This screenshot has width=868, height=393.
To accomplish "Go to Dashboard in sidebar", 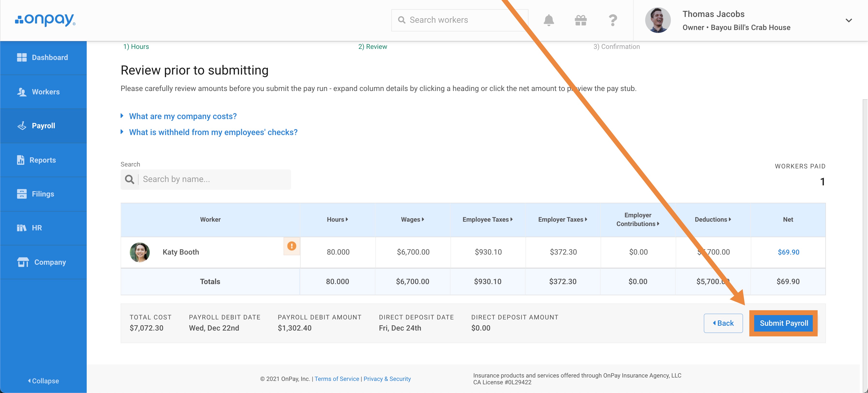I will [43, 58].
